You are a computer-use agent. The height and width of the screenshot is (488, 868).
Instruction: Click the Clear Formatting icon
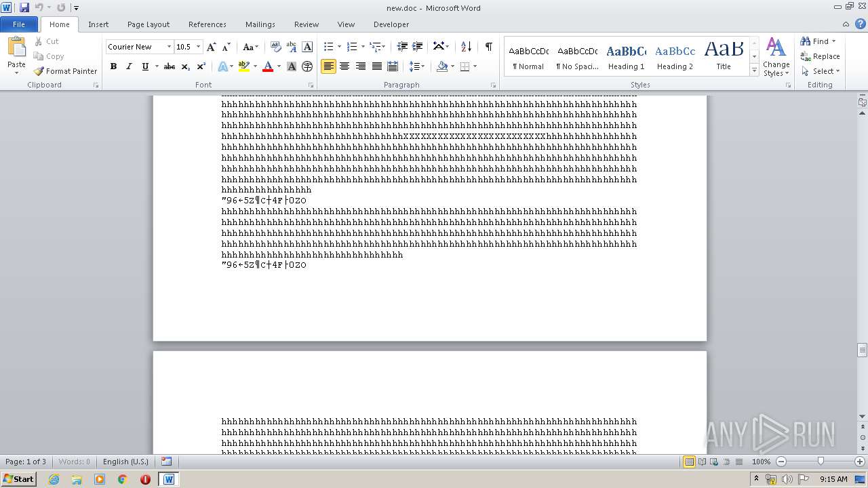[x=276, y=47]
